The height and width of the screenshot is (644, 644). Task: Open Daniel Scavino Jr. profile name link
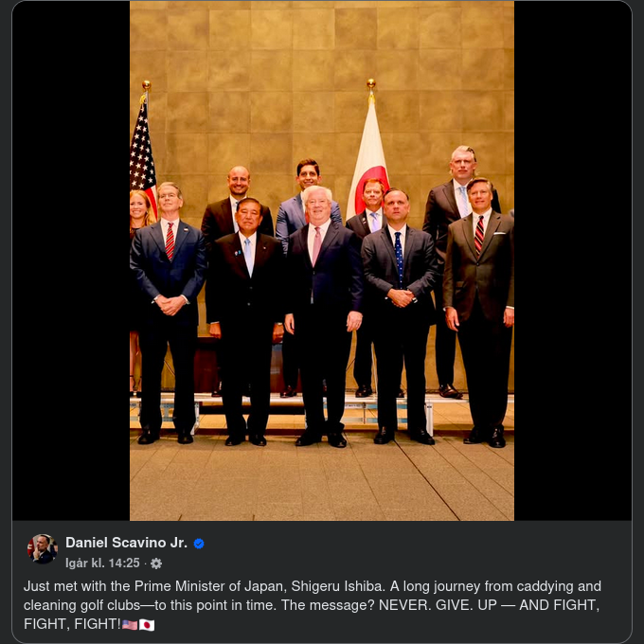click(x=127, y=543)
